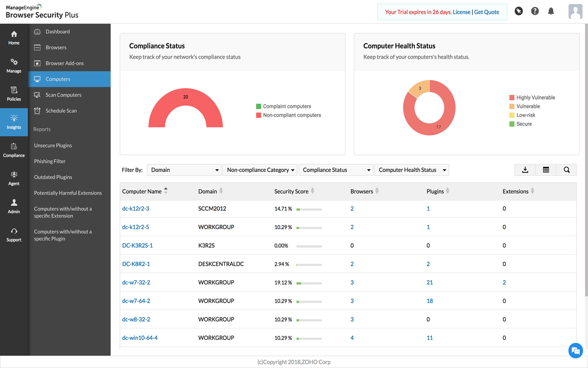Screen dimensions: 588x368
Task: Click the License link in the trial banner
Action: pos(462,12)
